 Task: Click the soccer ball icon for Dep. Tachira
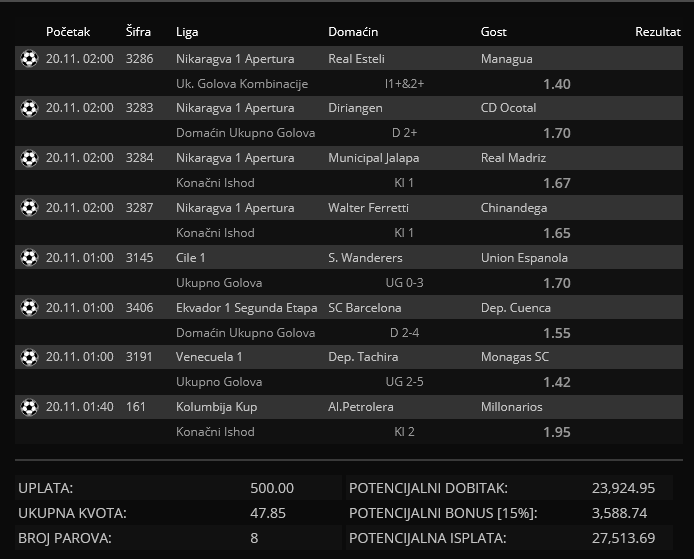[x=29, y=357]
